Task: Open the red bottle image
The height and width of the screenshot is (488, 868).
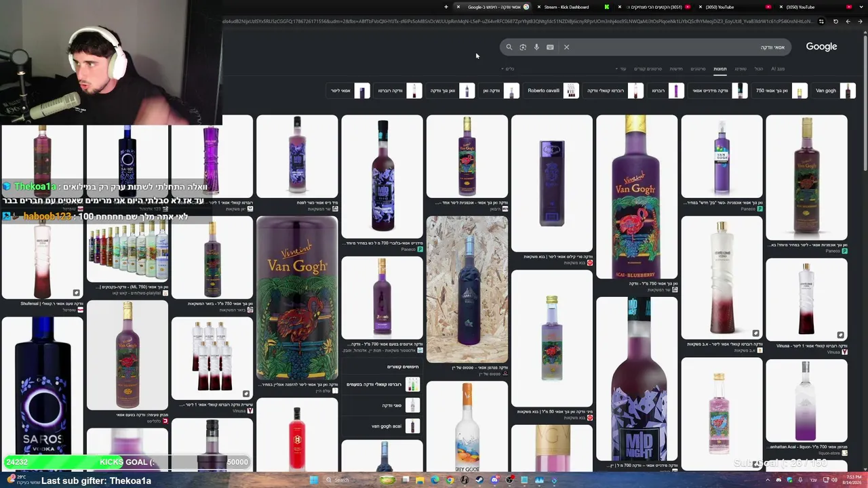Action: pyautogui.click(x=297, y=434)
